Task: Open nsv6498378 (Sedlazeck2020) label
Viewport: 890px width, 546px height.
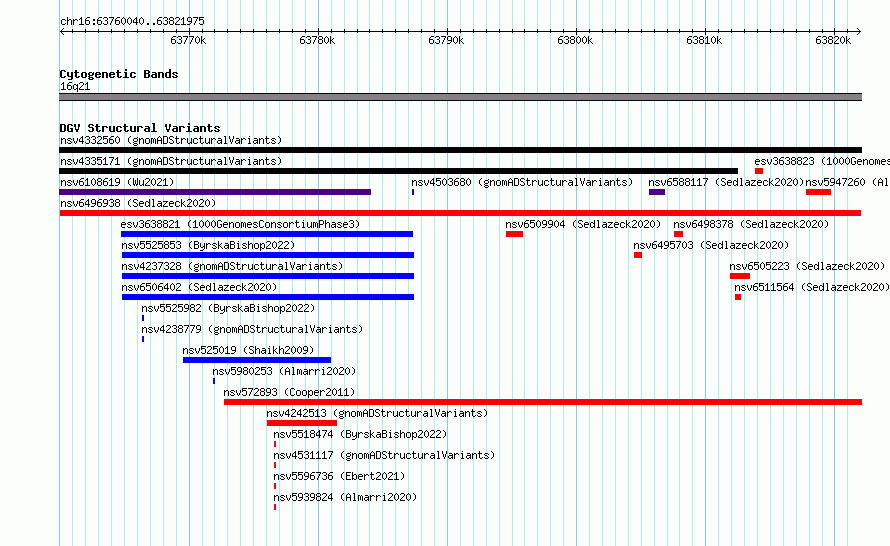Action: click(x=752, y=224)
